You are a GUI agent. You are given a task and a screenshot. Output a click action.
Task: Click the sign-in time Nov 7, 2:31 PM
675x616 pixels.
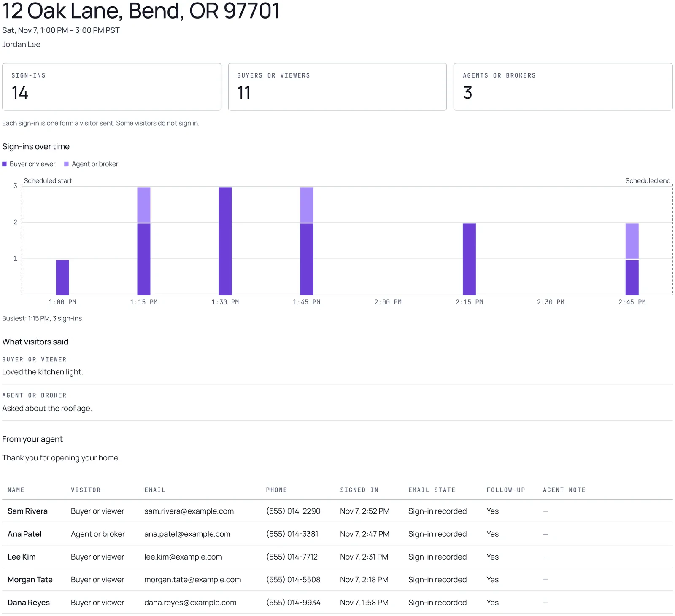point(364,557)
